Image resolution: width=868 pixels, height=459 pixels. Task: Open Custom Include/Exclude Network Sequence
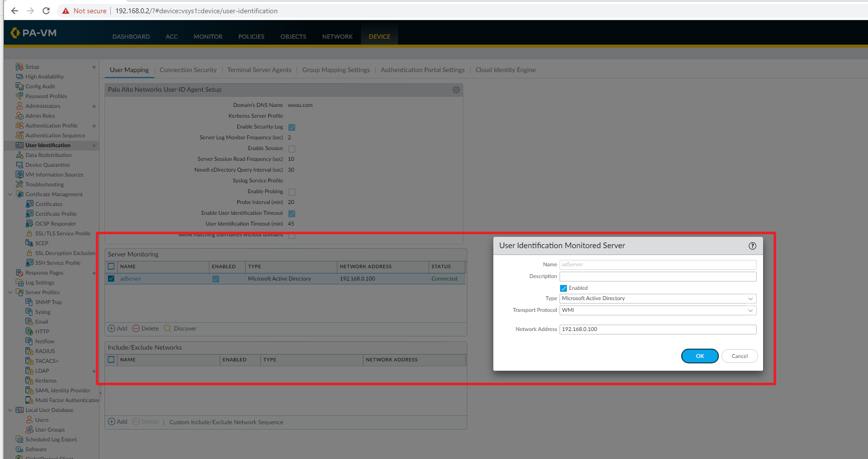[226, 422]
